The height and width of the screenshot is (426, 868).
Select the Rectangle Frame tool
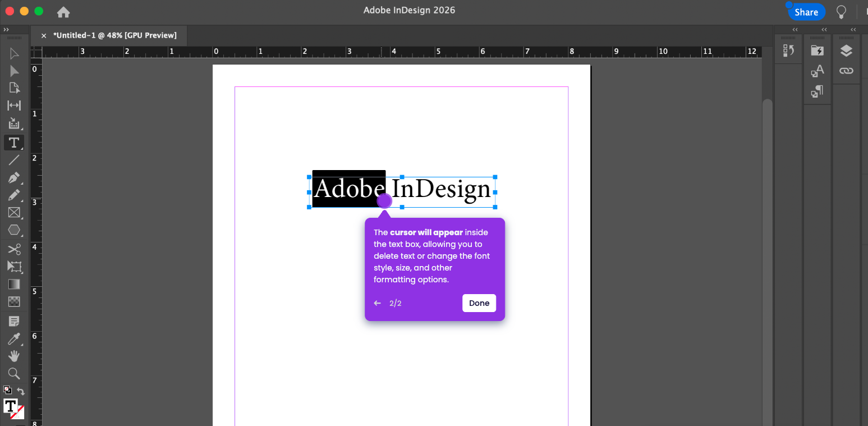[x=14, y=213]
